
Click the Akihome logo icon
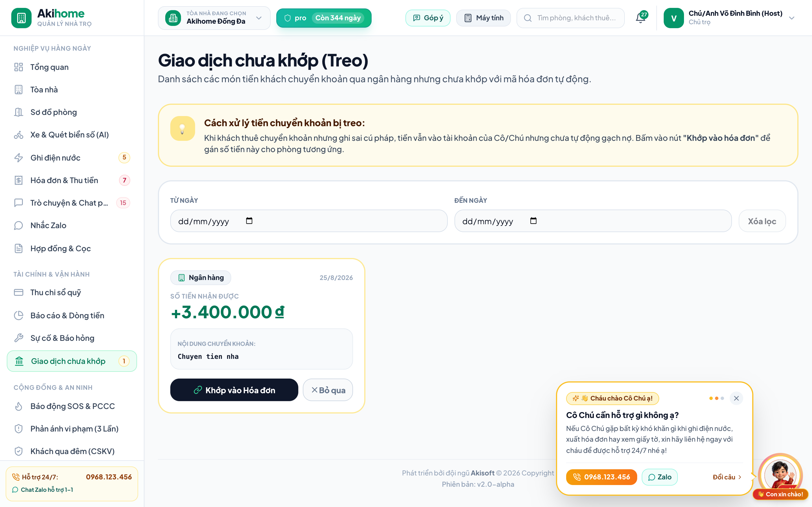21,18
